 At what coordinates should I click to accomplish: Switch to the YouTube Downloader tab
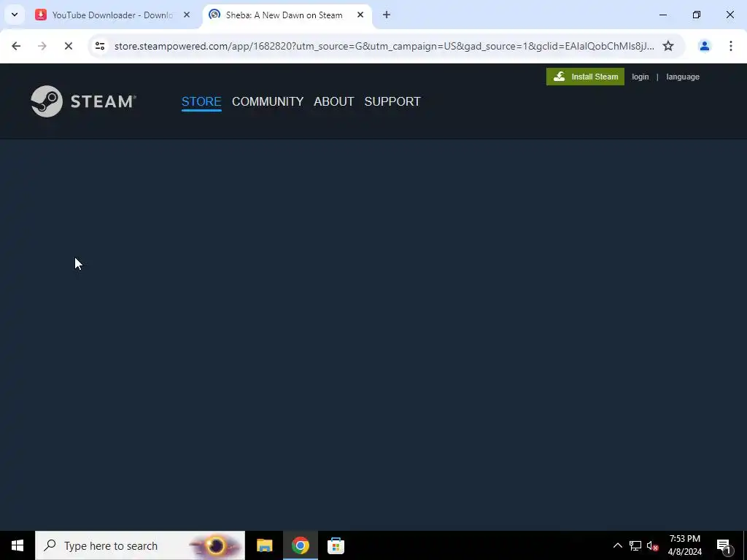coord(113,15)
